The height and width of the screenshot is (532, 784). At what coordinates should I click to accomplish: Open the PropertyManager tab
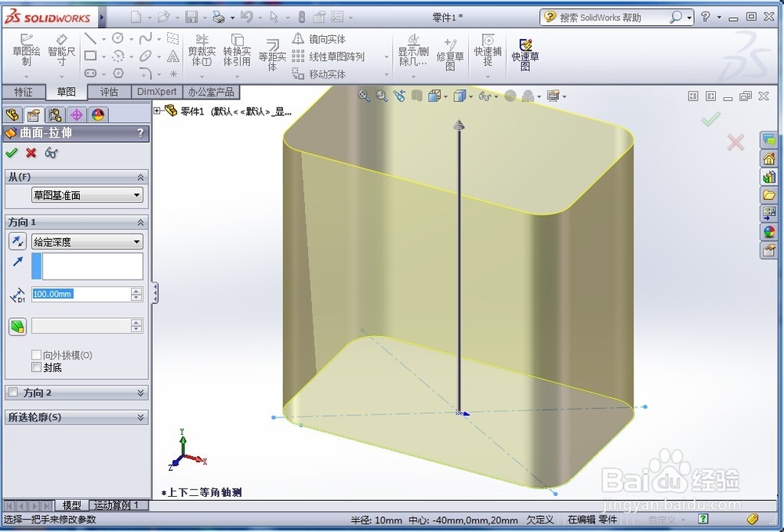point(34,115)
